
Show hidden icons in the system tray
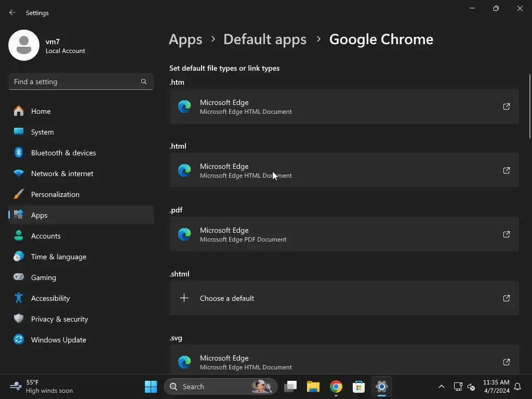click(442, 387)
